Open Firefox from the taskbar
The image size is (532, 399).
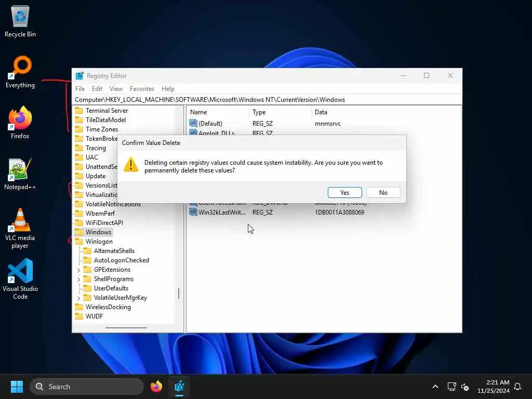pos(156,387)
